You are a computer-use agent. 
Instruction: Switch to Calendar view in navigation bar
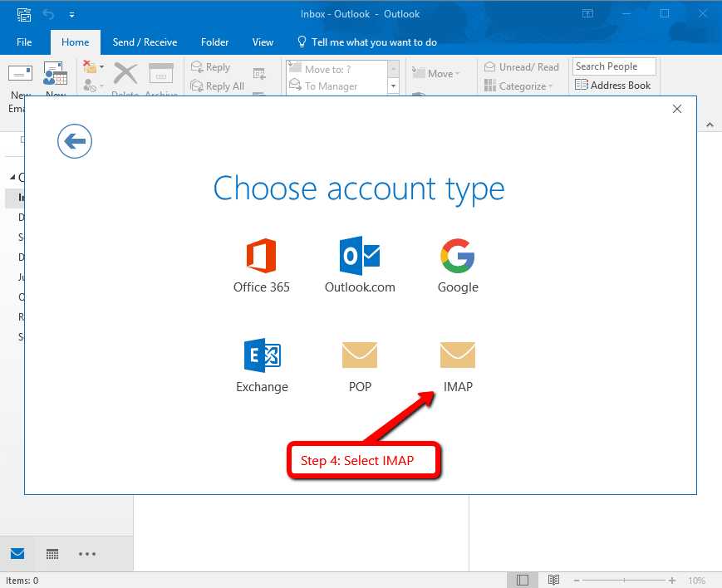coord(52,554)
